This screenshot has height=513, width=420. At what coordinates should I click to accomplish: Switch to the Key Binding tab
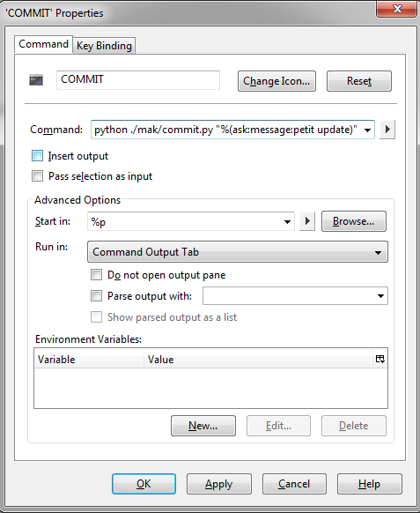104,46
